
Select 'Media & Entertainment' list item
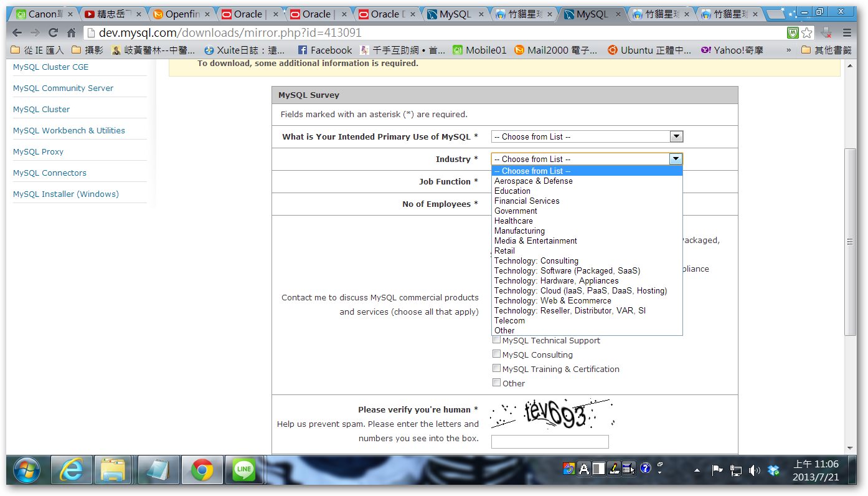[587, 241]
